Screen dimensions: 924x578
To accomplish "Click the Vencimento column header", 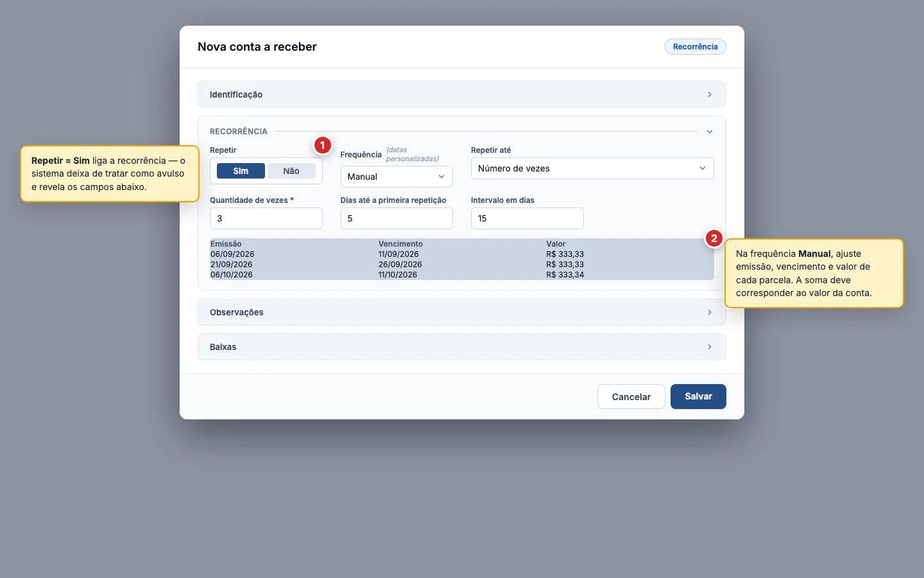I will point(400,244).
